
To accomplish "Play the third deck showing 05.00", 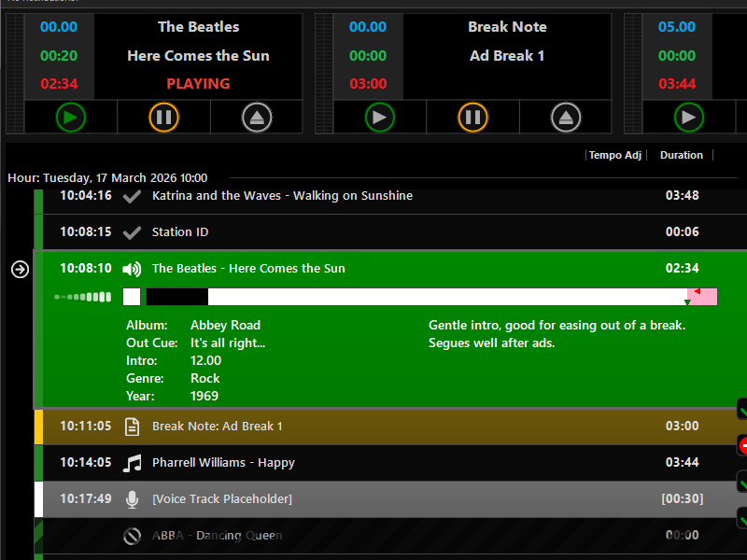I will tap(689, 118).
